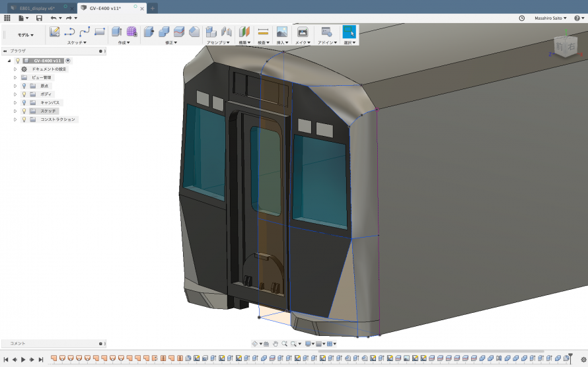Screen dimensions: 588x367
Task: Open the スケッチ toolbar dropdown
Action: click(x=77, y=43)
